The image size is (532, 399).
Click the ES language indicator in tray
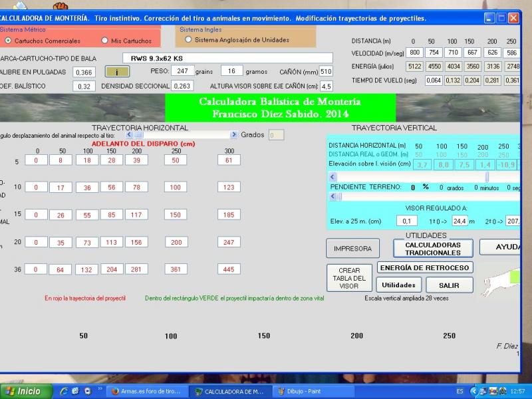[460, 391]
